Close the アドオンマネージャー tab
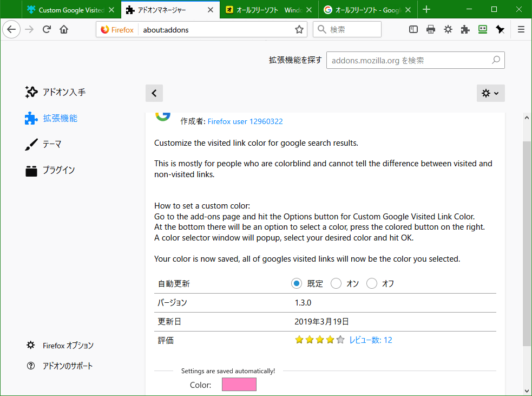This screenshot has width=532, height=396. click(211, 10)
